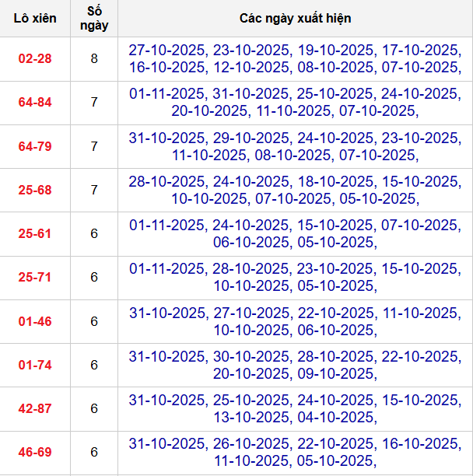Select the 64-84 pair in first column

pos(35,103)
